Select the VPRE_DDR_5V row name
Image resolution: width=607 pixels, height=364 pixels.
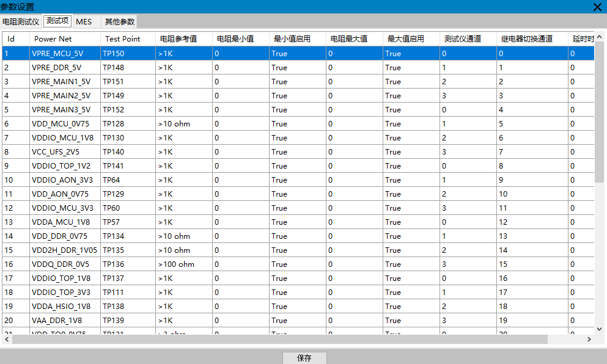click(65, 67)
